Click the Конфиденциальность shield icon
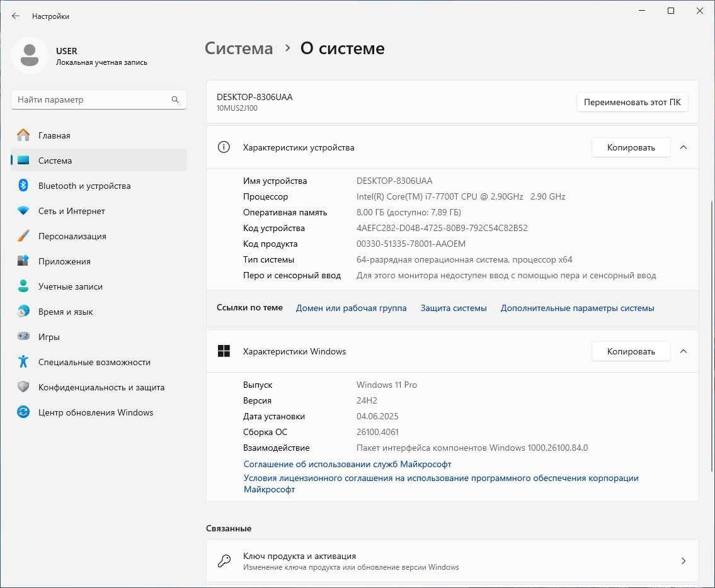This screenshot has height=588, width=715. pyautogui.click(x=23, y=387)
